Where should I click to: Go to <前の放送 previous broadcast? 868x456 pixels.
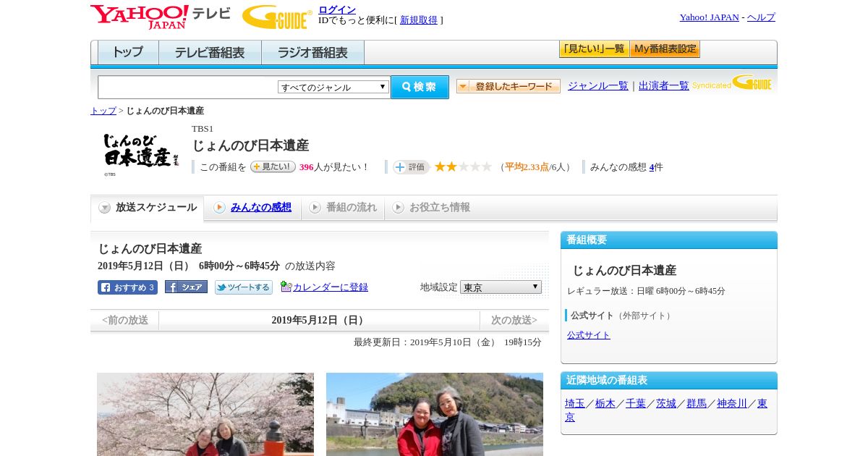[x=125, y=321]
